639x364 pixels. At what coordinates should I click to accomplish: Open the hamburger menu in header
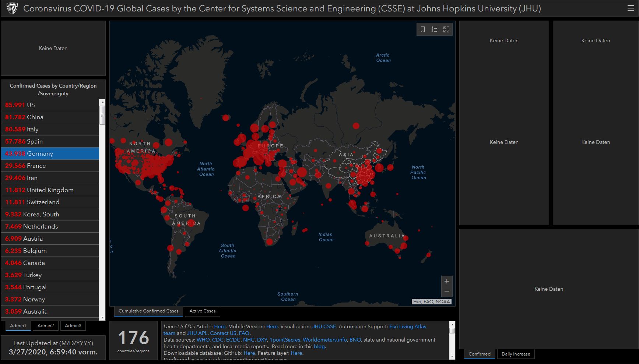click(x=631, y=8)
